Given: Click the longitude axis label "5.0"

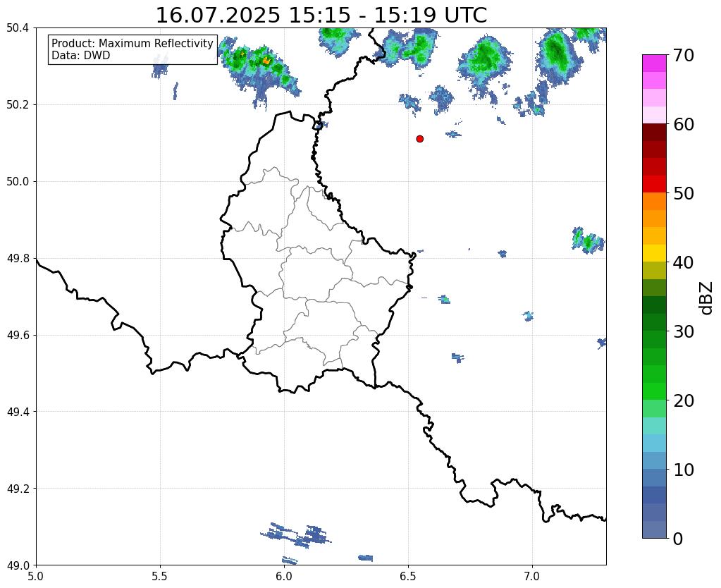Looking at the screenshot, I should (x=36, y=577).
